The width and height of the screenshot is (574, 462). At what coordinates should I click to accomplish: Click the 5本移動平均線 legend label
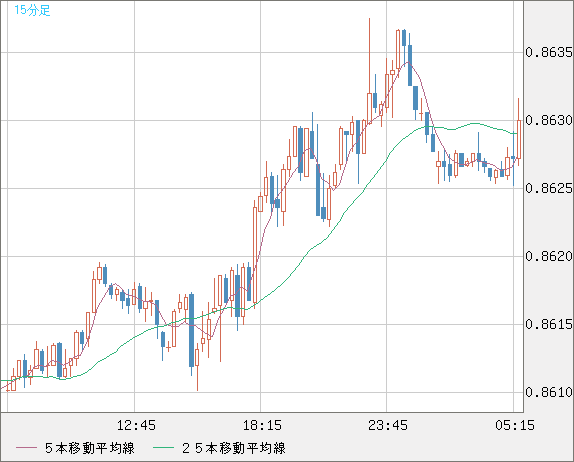tap(90, 448)
